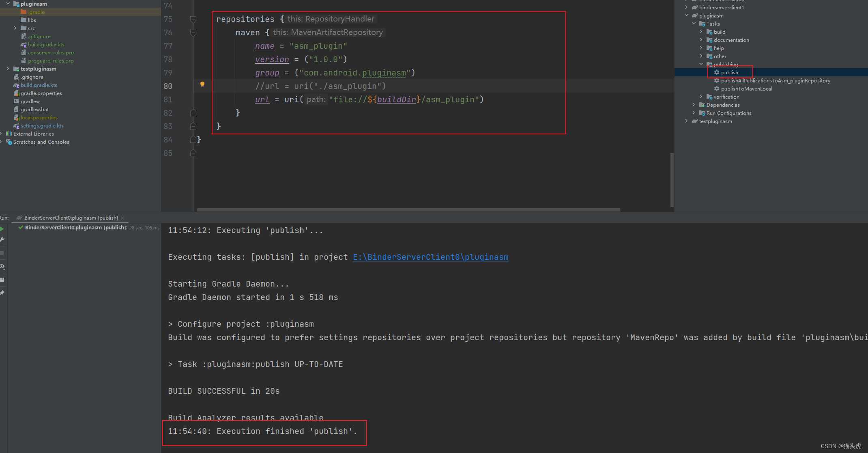Click the pin tab icon in Run toolbar
The height and width of the screenshot is (453, 868).
coord(2,293)
